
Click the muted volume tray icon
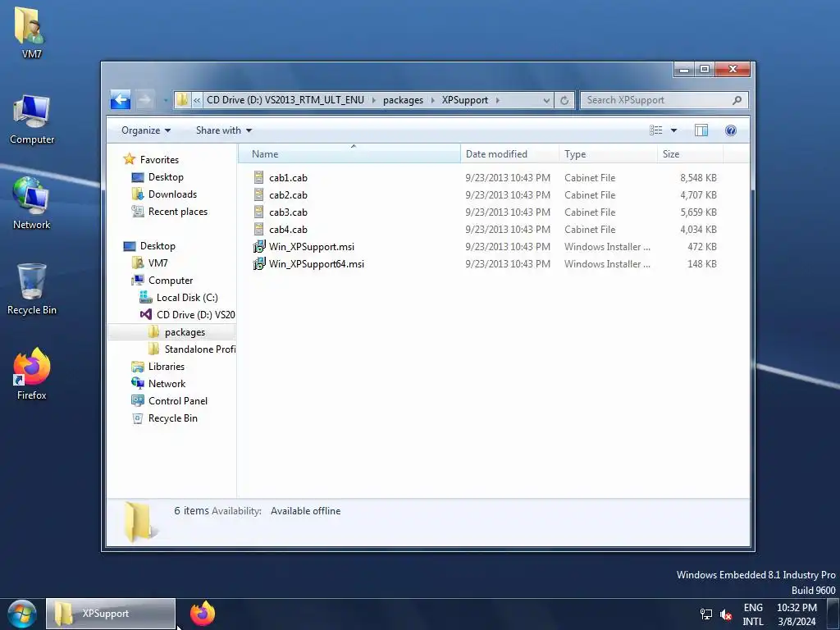727,614
